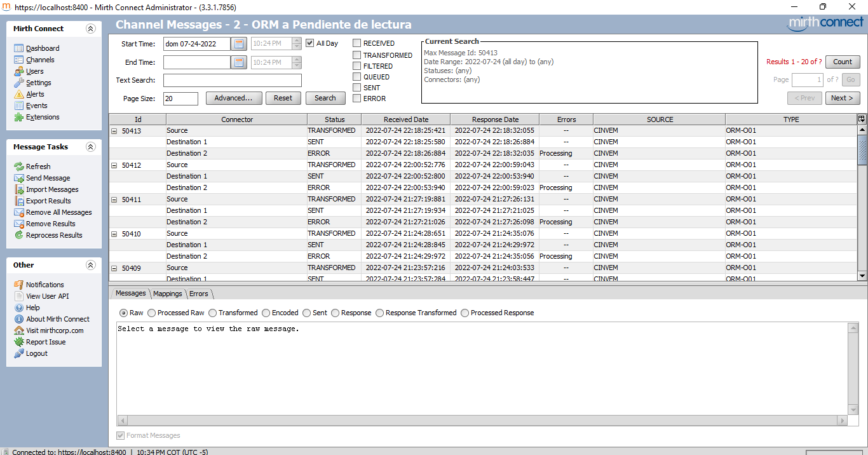Click the message table vertical scrollbar
The width and height of the screenshot is (868, 455).
(x=862, y=203)
